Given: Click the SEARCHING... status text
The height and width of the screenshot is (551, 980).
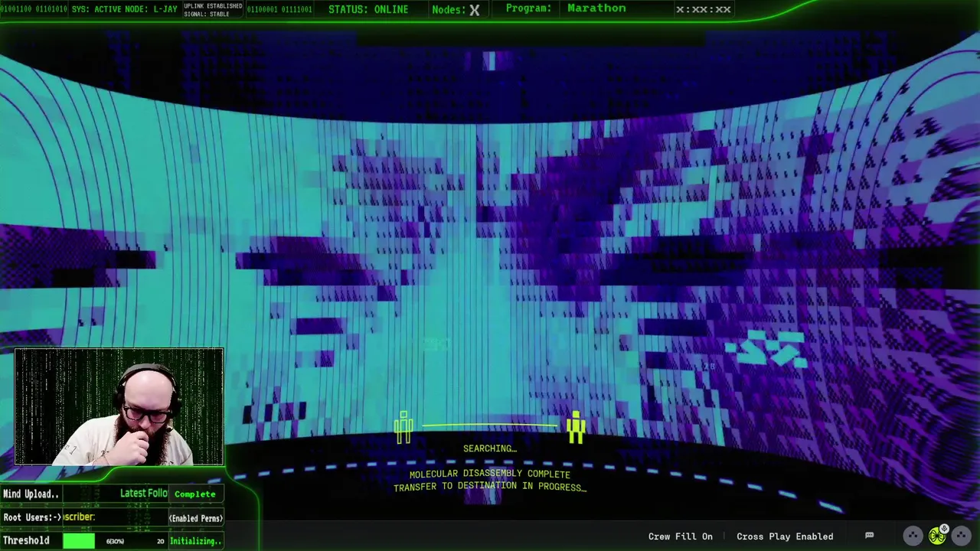Looking at the screenshot, I should click(x=490, y=448).
